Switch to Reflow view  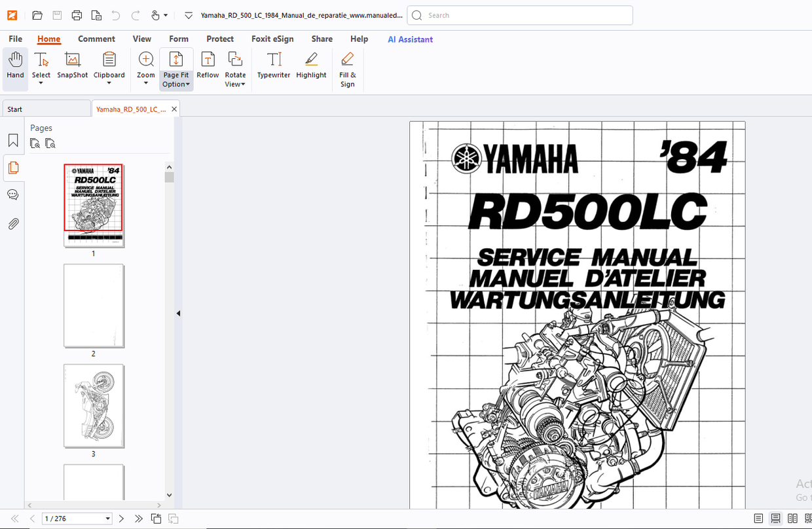coord(208,65)
